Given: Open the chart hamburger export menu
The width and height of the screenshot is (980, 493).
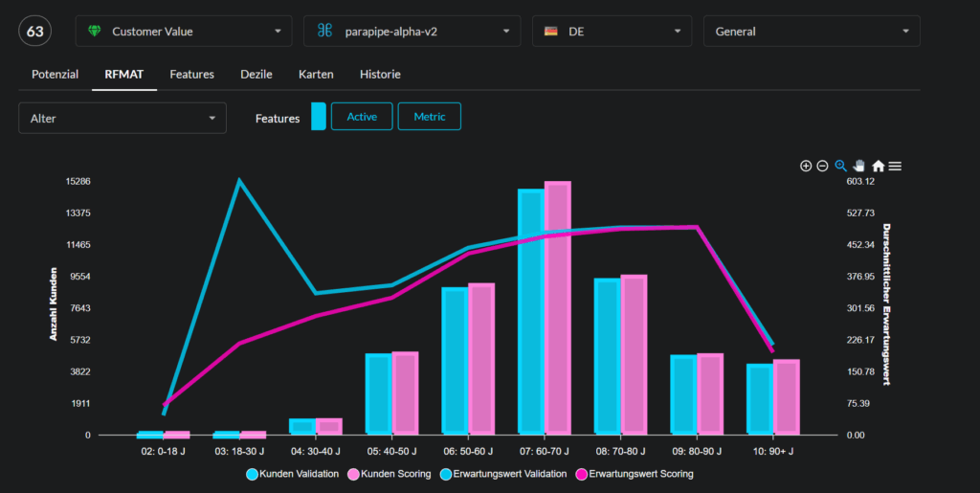Looking at the screenshot, I should [x=895, y=166].
